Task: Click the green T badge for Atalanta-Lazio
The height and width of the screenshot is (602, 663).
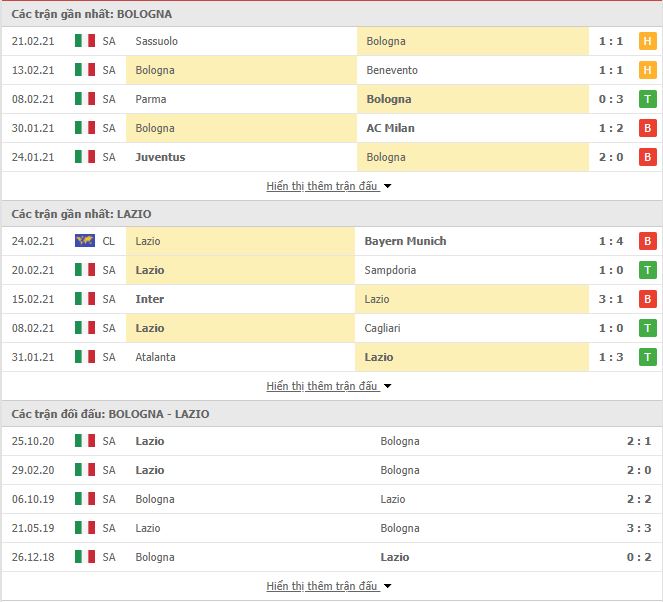Action: click(647, 357)
